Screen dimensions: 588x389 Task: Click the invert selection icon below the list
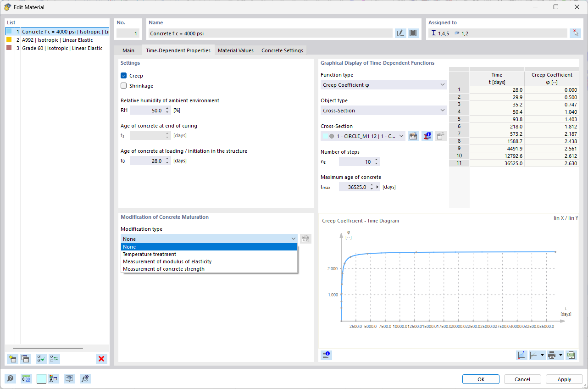(55, 359)
